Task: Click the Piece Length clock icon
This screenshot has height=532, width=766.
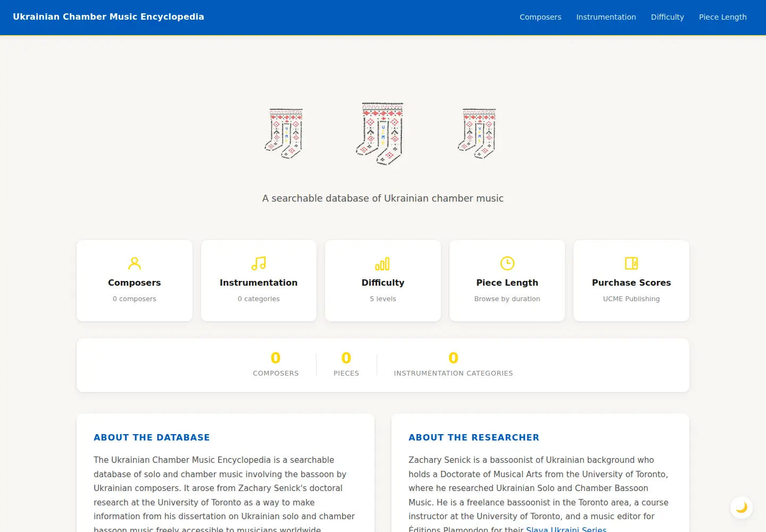Action: tap(507, 263)
